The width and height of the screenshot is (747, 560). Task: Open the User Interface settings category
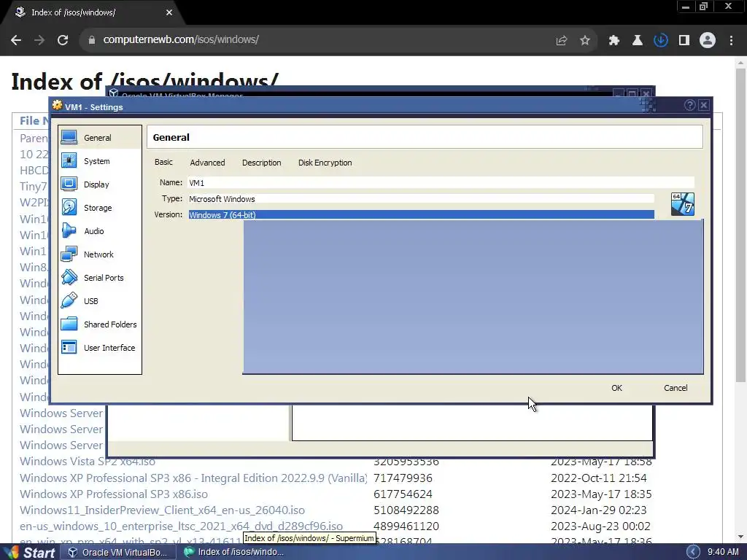[x=99, y=348]
